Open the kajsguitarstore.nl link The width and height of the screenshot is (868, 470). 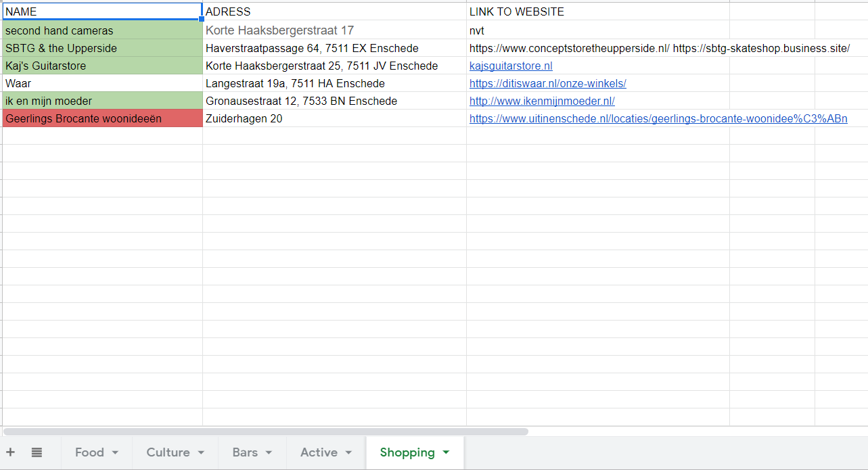click(511, 66)
